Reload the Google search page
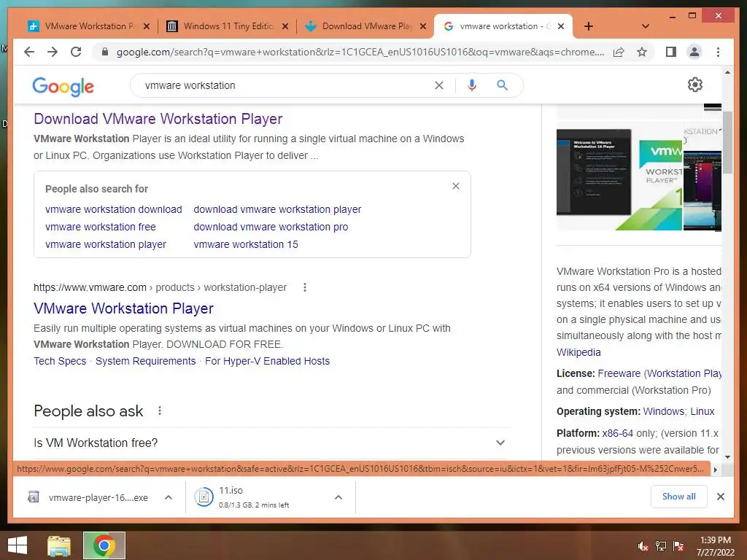 pos(76,52)
